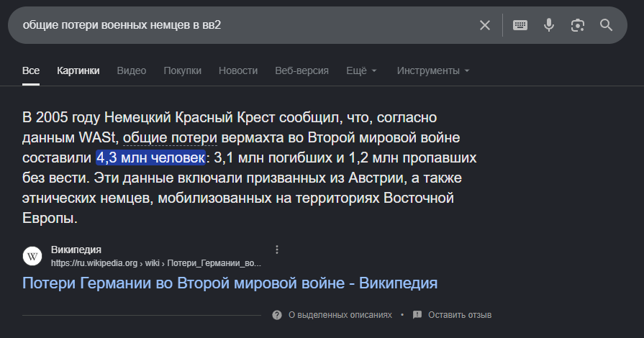Click the word Европы in the snippet
This screenshot has width=644, height=338.
[50, 218]
